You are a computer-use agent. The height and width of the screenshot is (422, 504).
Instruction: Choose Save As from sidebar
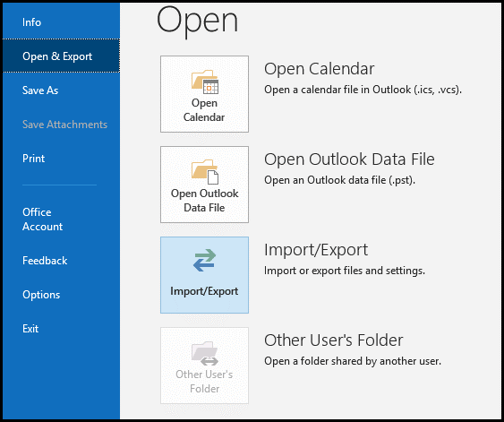point(40,90)
